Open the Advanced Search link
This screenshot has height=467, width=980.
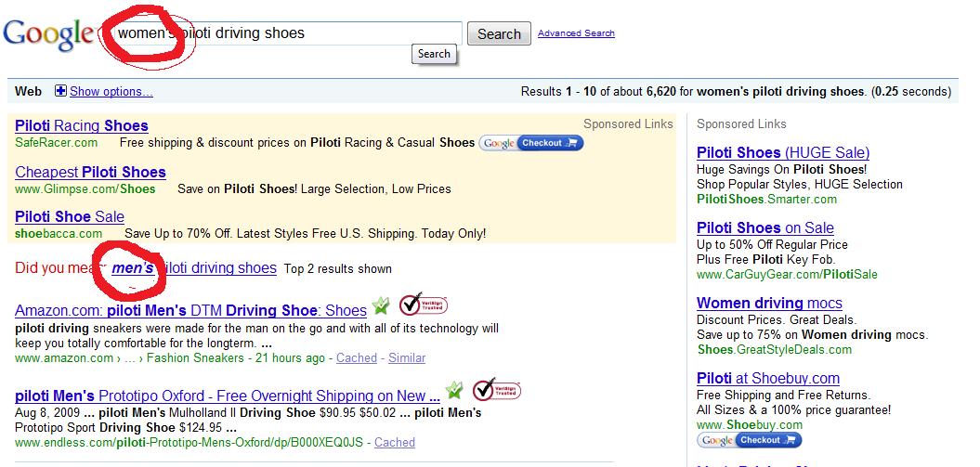click(x=576, y=33)
